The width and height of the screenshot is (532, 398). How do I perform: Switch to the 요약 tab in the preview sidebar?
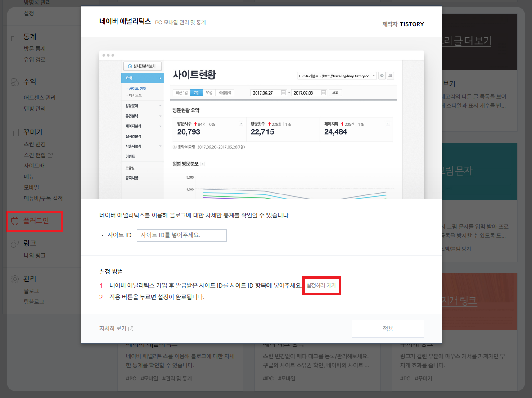coord(131,77)
